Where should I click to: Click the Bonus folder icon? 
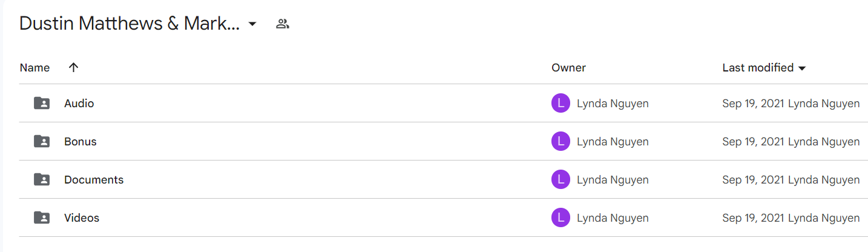42,142
